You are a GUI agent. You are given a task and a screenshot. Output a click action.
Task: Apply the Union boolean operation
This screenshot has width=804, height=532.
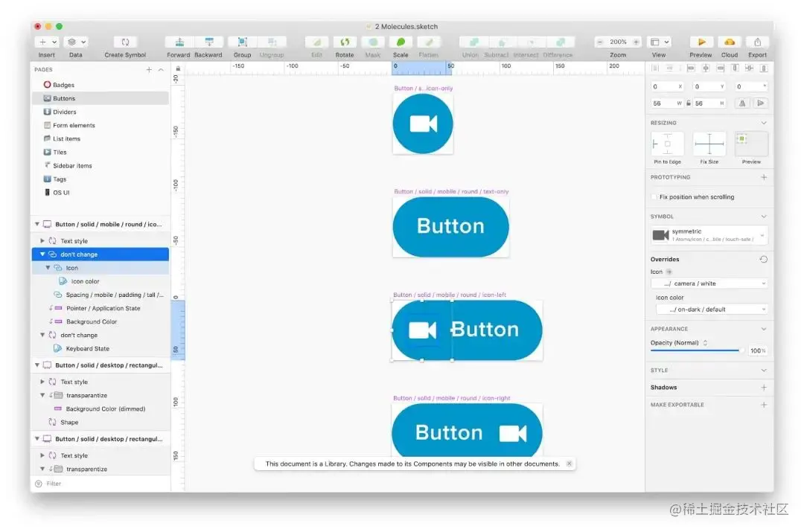coord(473,42)
